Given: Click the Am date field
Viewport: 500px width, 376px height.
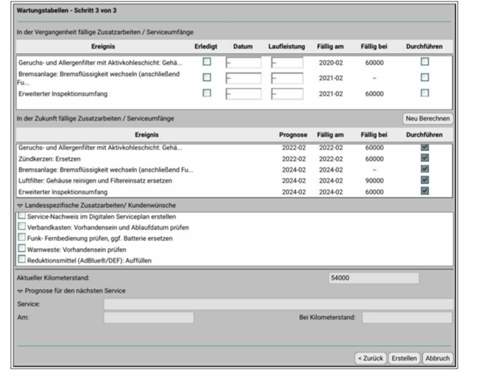Looking at the screenshot, I should [149, 317].
